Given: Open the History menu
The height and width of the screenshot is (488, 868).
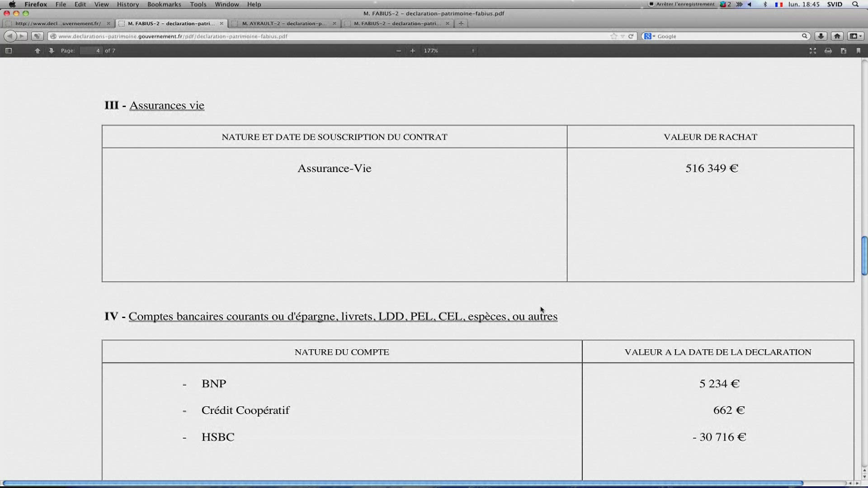Looking at the screenshot, I should [x=128, y=4].
